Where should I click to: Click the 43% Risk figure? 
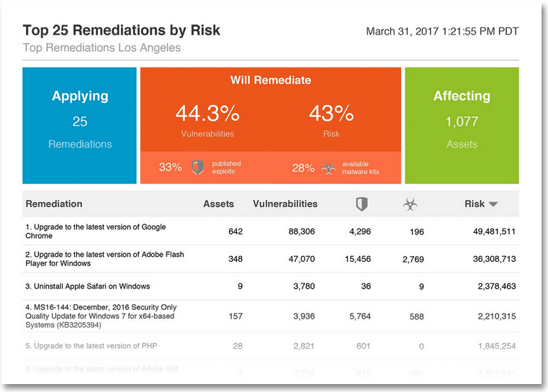click(x=331, y=114)
